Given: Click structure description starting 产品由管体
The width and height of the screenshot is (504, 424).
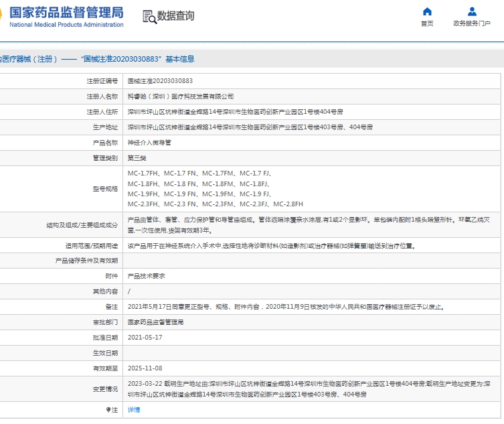Looking at the screenshot, I should point(309,225).
